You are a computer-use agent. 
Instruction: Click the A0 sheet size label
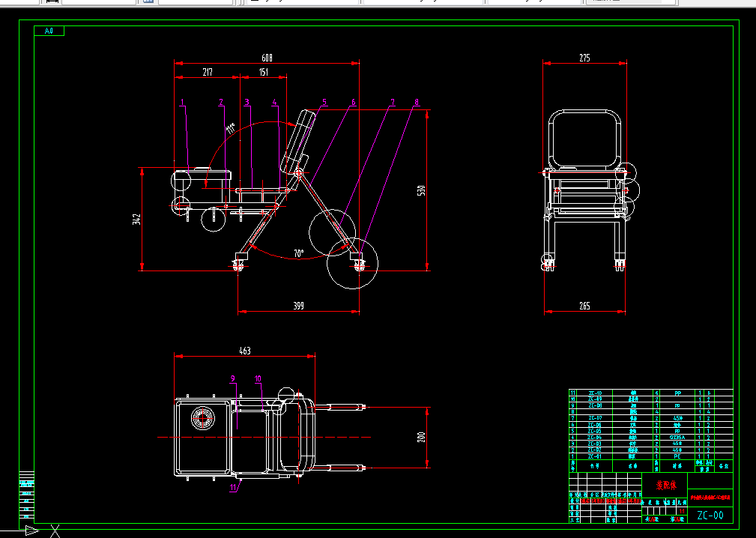(49, 31)
